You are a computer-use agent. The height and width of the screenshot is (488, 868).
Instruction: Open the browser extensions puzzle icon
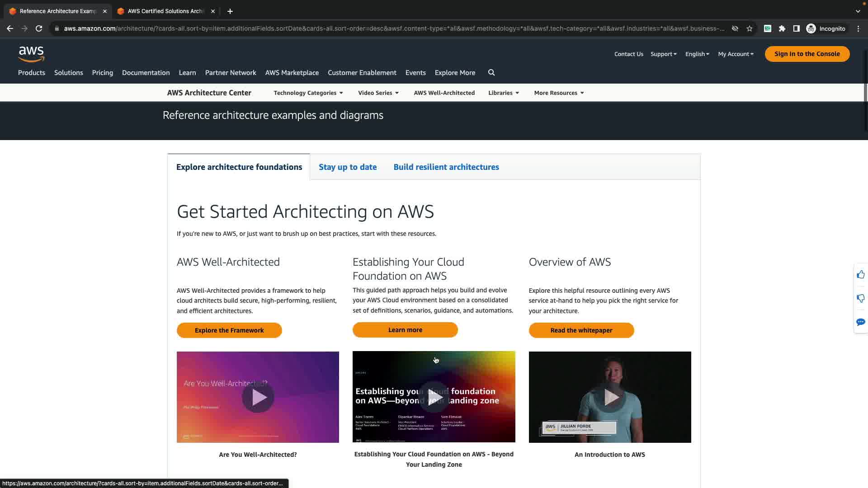pyautogui.click(x=782, y=28)
